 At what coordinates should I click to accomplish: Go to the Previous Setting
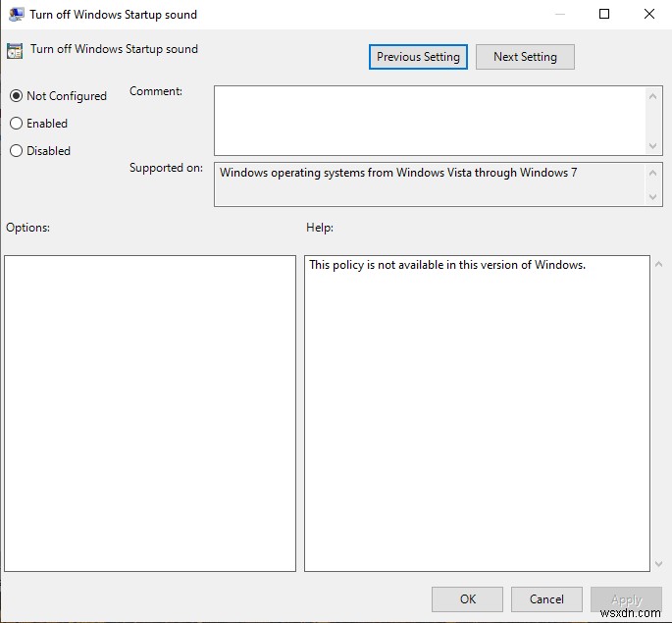tap(418, 57)
